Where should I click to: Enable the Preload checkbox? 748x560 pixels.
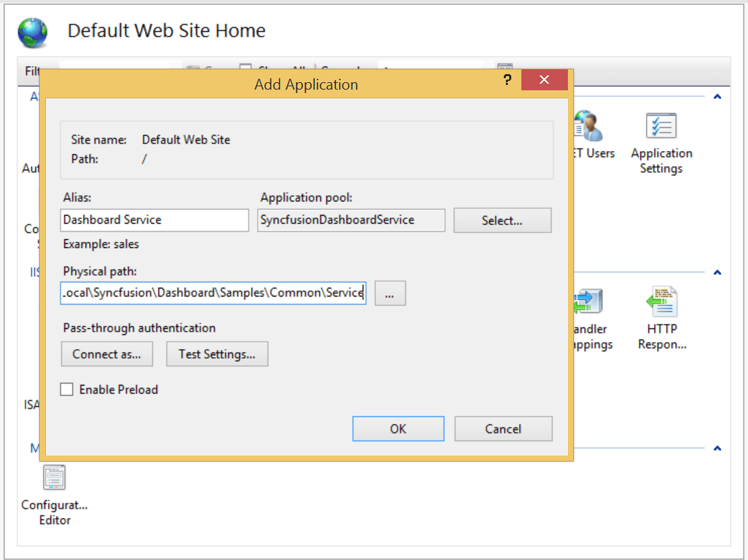(x=67, y=390)
